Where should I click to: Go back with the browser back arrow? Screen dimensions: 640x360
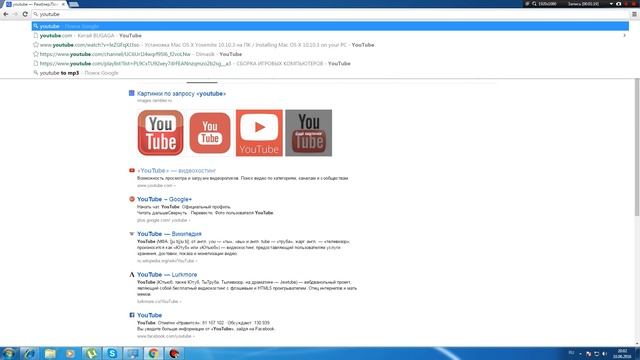coord(6,14)
